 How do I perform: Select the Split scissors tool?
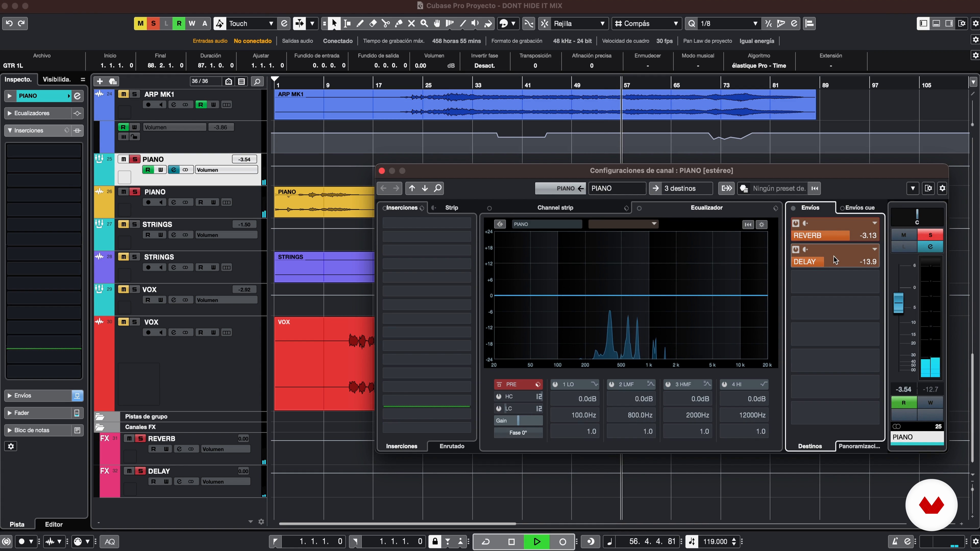click(386, 23)
